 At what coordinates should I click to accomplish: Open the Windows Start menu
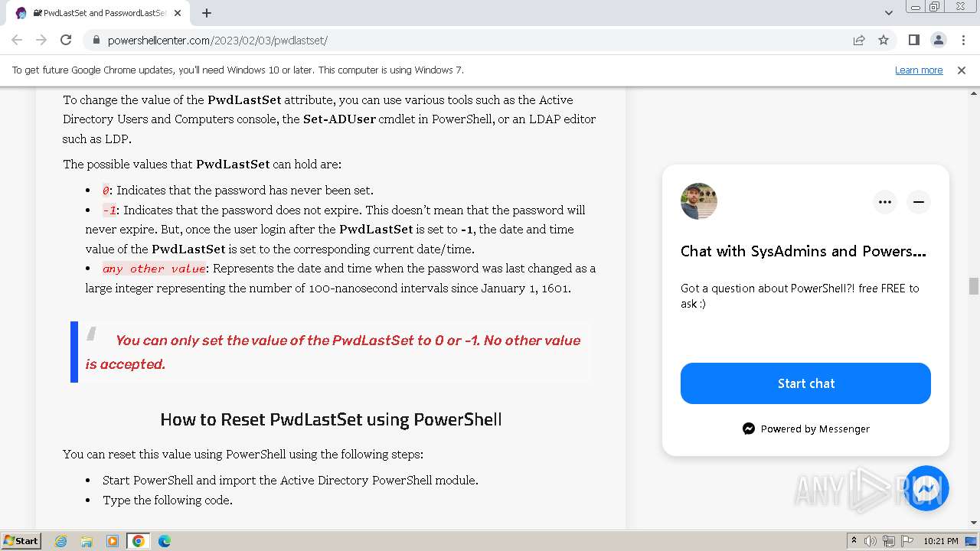coord(21,541)
